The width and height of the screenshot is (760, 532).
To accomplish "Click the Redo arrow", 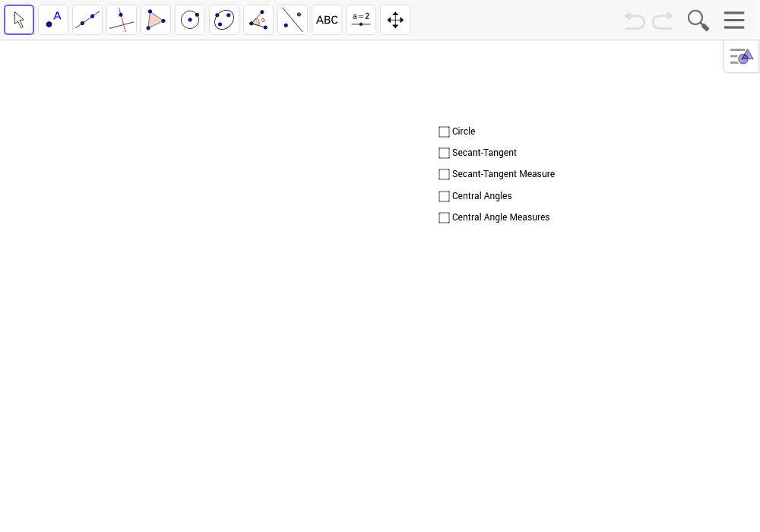I will click(663, 21).
